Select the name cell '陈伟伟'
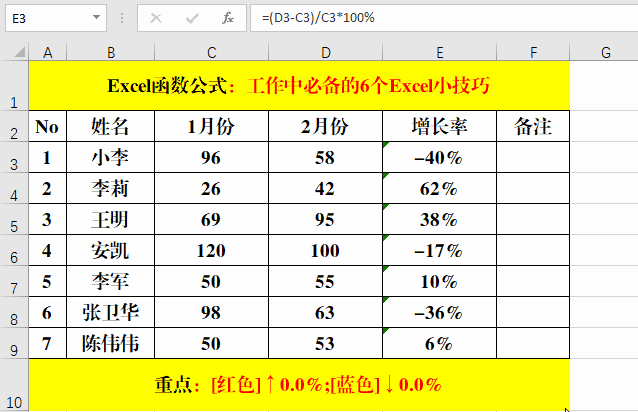This screenshot has height=412, width=638. (x=111, y=343)
